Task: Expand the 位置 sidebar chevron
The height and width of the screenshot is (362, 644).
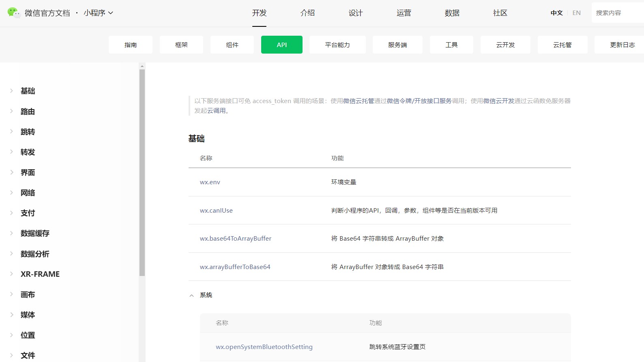Action: 11,335
